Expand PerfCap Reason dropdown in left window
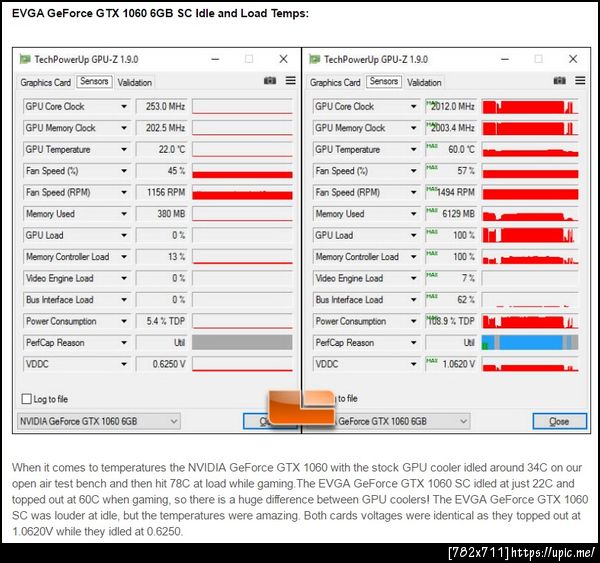This screenshot has height=563, width=600. point(124,343)
